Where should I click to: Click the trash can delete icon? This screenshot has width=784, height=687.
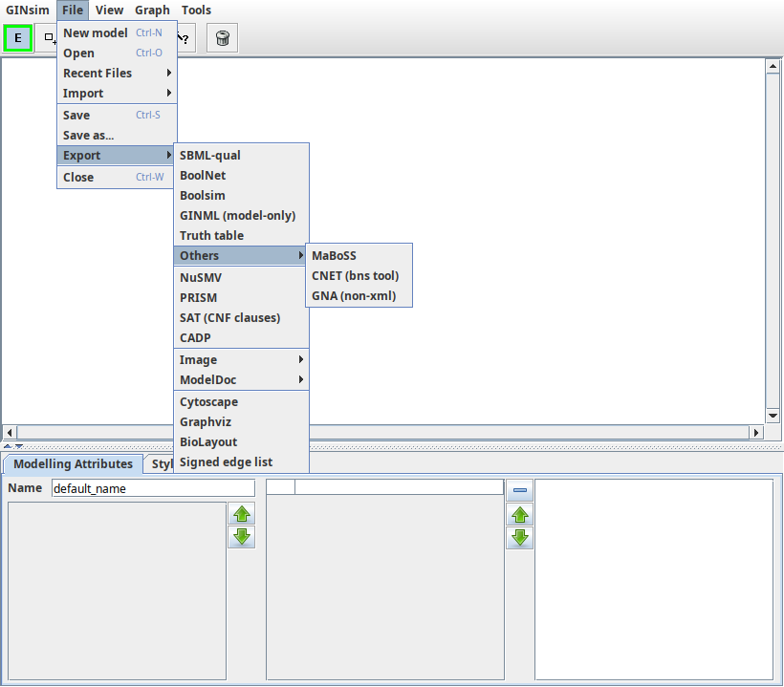pyautogui.click(x=221, y=37)
